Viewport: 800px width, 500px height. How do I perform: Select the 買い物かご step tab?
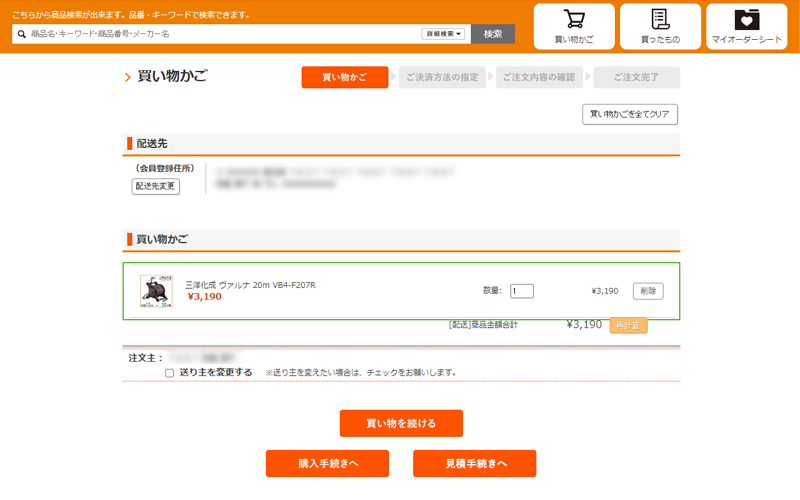345,77
